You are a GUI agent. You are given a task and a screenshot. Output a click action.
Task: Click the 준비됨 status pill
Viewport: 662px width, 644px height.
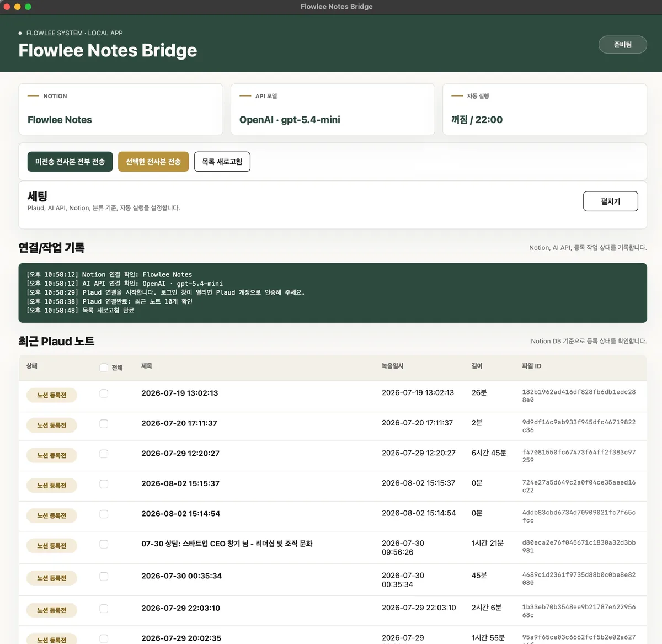[623, 45]
